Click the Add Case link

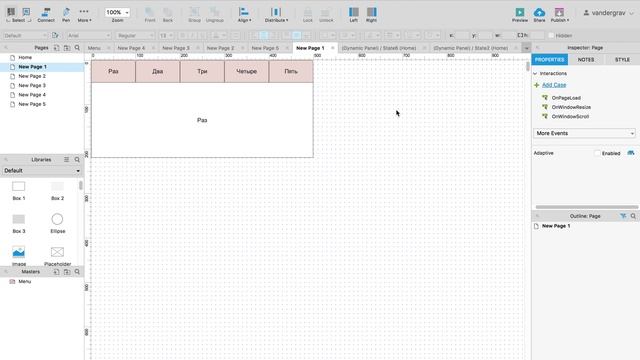tap(554, 85)
